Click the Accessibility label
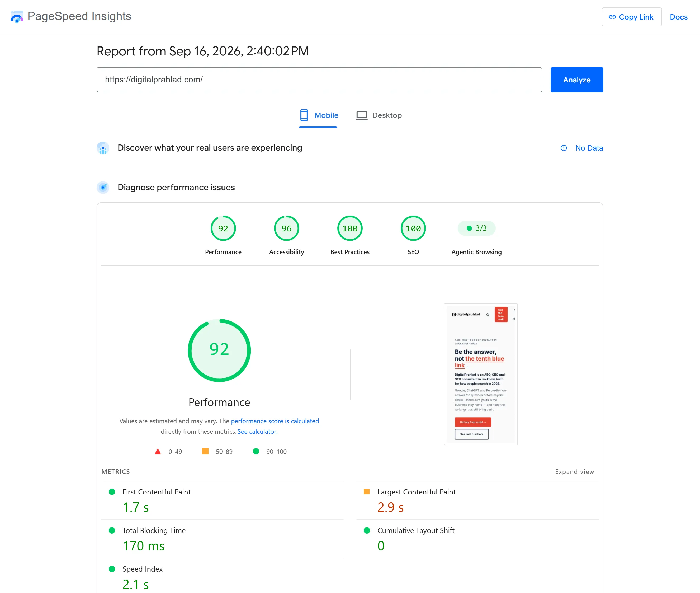Image resolution: width=700 pixels, height=593 pixels. (286, 252)
